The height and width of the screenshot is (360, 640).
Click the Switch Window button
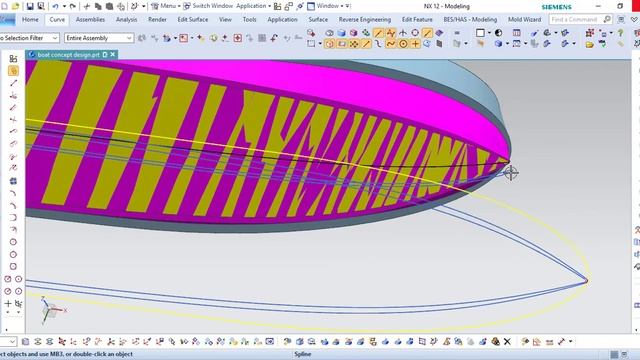(208, 6)
